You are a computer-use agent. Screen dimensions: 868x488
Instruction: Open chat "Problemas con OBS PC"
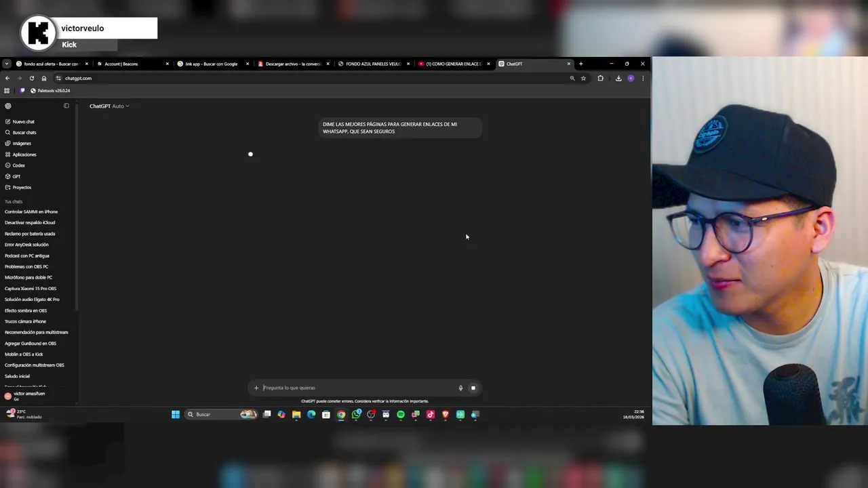(x=26, y=266)
